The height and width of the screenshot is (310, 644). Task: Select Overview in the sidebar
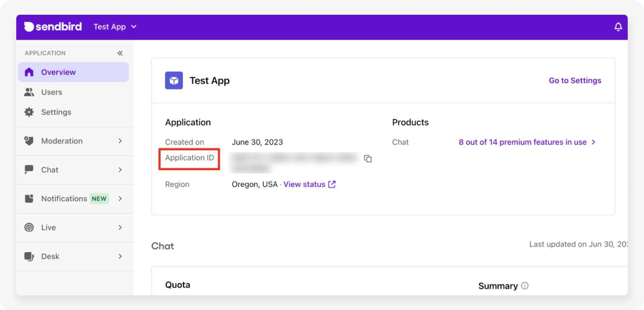pyautogui.click(x=74, y=72)
